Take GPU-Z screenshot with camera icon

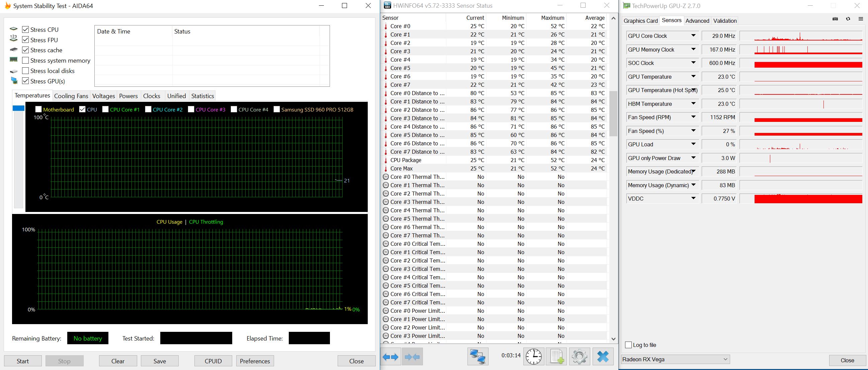835,19
